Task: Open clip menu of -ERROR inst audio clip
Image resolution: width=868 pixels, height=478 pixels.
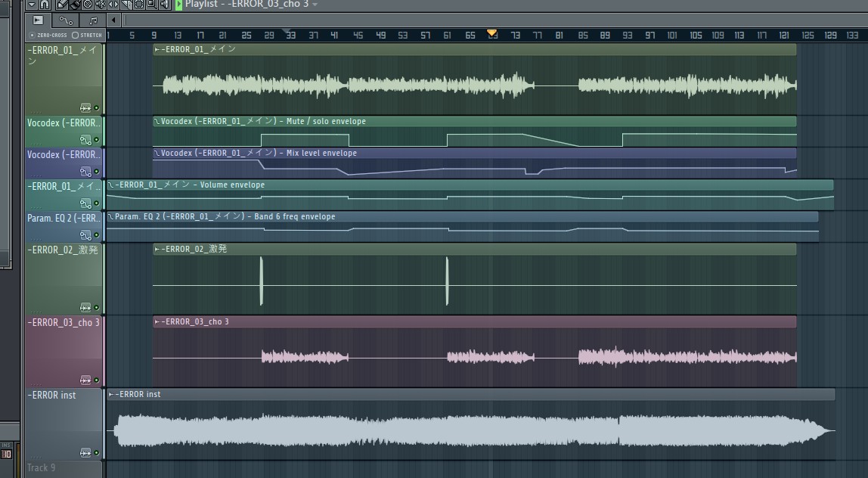Action: [110, 394]
